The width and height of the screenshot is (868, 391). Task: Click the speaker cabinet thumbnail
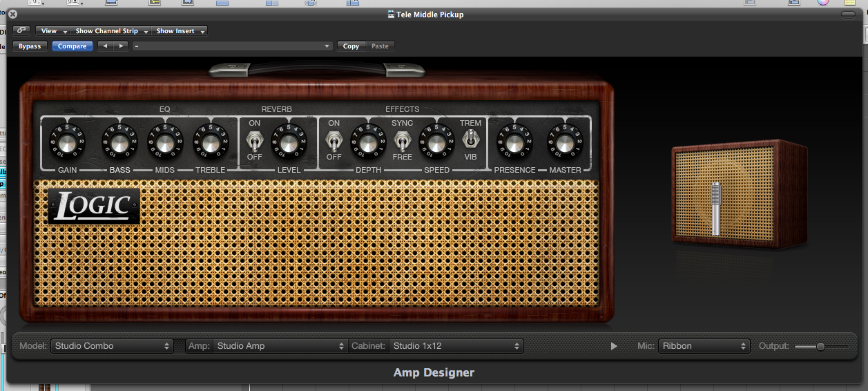740,193
